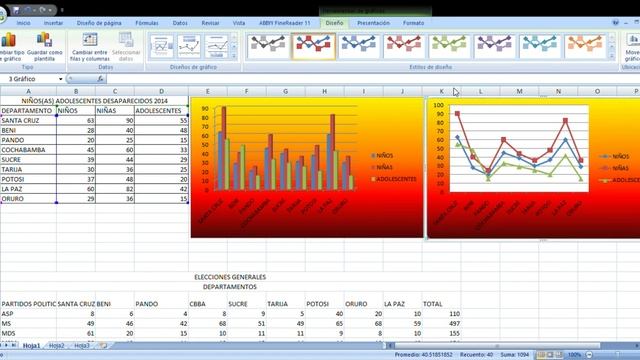Open the Fórmulas ribbon tab
Image resolution: width=640 pixels, height=360 pixels.
tap(147, 23)
